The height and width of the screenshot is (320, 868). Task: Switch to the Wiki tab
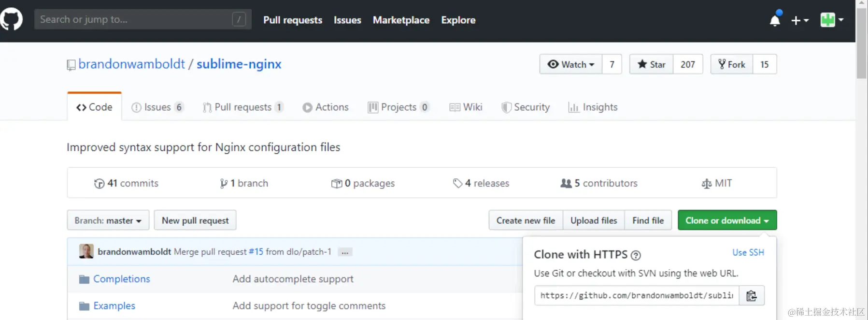[466, 107]
